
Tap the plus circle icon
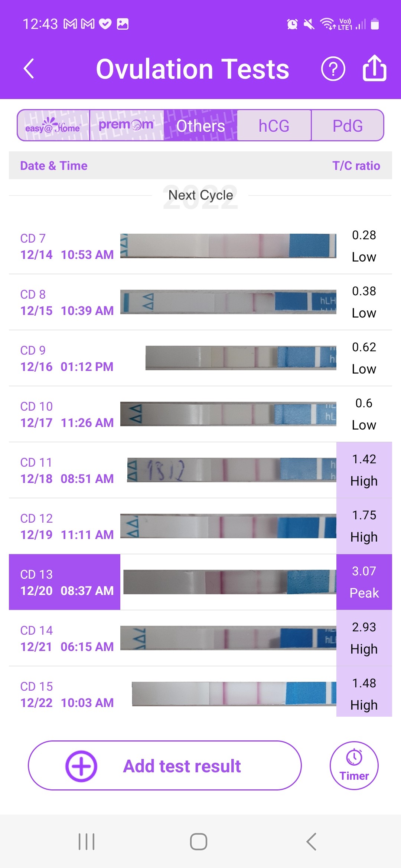tap(81, 766)
